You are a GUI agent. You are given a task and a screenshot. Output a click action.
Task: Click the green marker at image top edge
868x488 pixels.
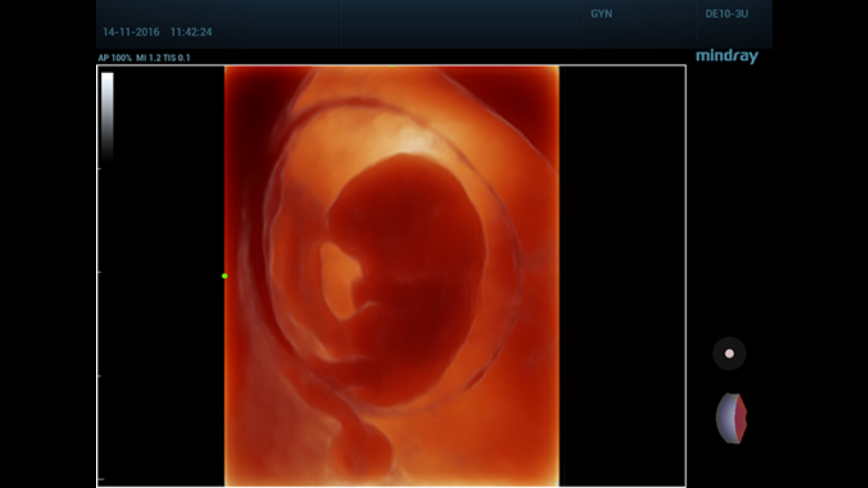392,66
